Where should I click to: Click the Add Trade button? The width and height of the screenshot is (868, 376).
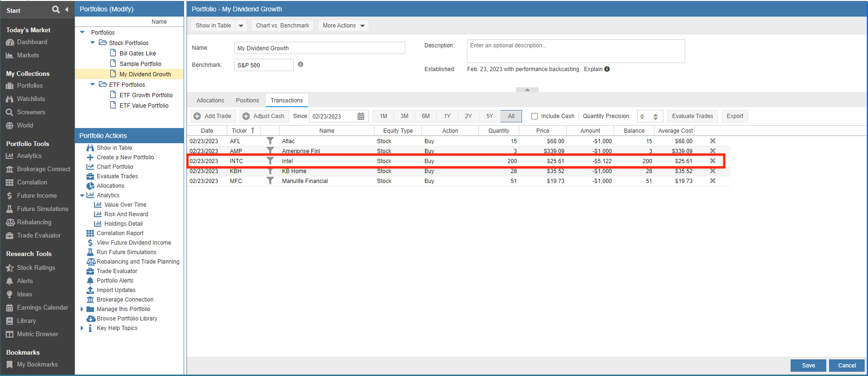[x=213, y=116]
